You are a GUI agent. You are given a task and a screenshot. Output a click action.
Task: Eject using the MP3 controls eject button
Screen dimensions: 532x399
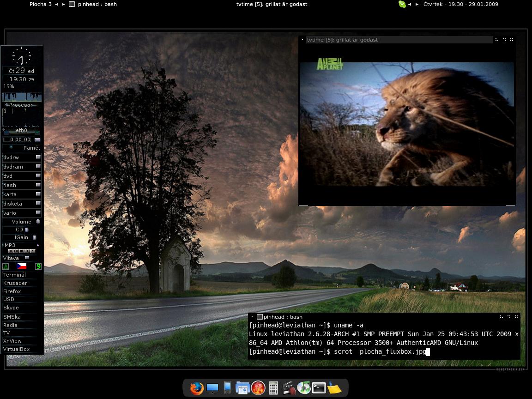(32, 251)
